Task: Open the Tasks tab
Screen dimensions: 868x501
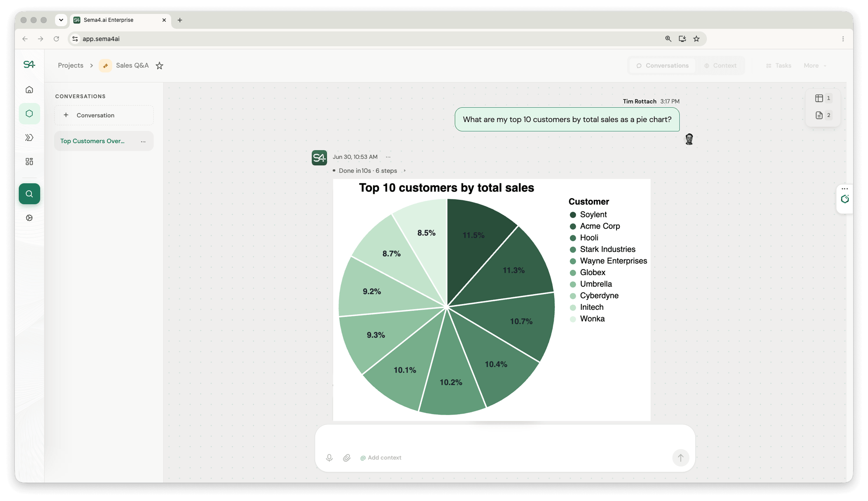Action: [x=778, y=65]
